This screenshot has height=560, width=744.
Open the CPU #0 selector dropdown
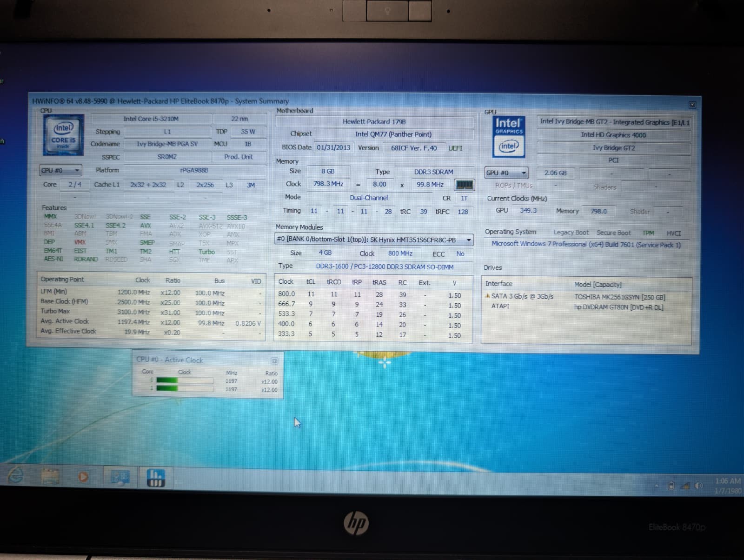pyautogui.click(x=60, y=171)
